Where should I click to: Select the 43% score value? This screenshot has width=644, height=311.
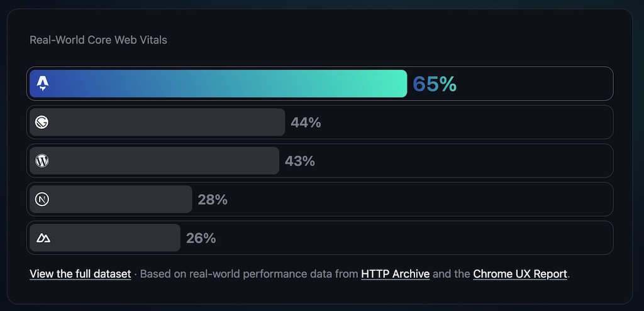point(299,161)
